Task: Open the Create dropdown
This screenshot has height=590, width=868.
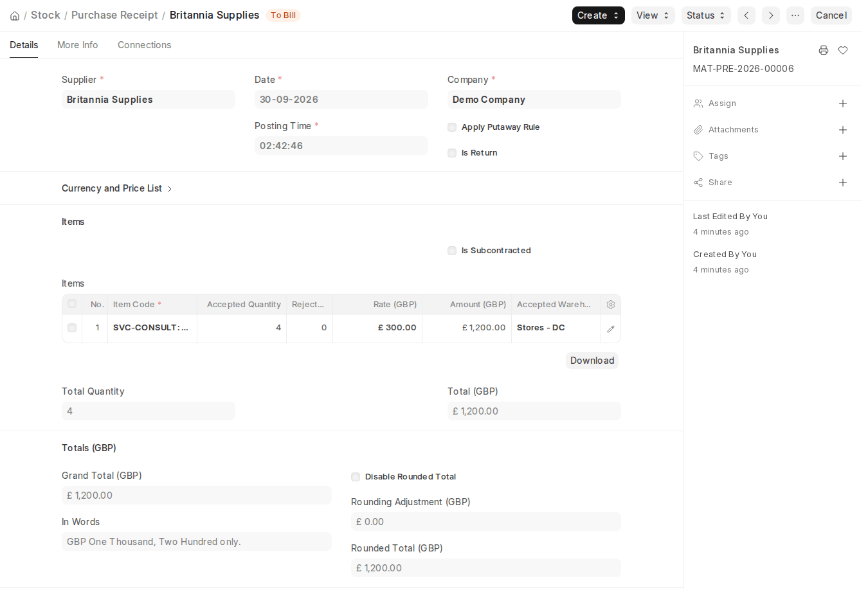Action: [x=599, y=15]
